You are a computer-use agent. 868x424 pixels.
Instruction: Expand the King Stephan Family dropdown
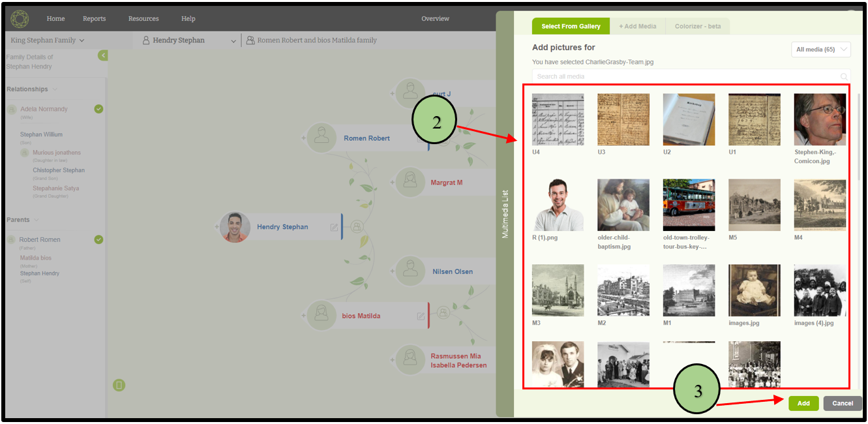(48, 40)
